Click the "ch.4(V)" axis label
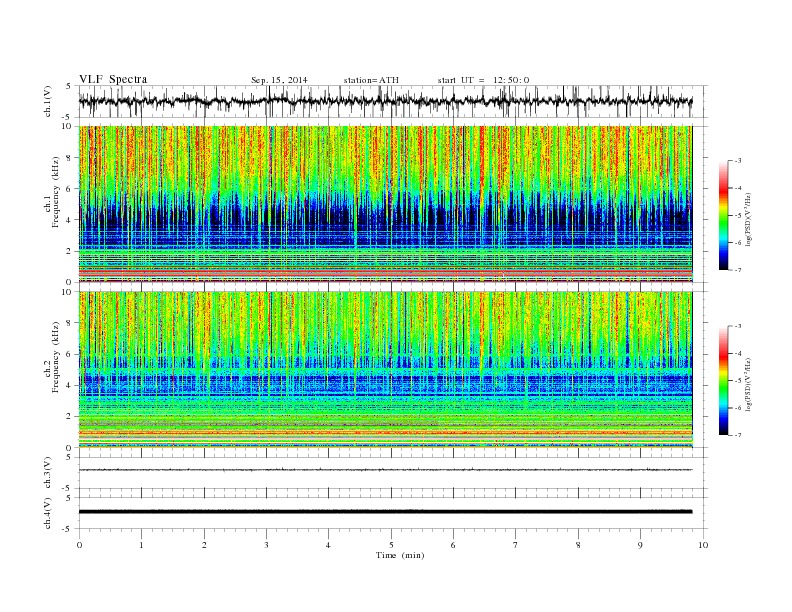The image size is (792, 612). (48, 513)
